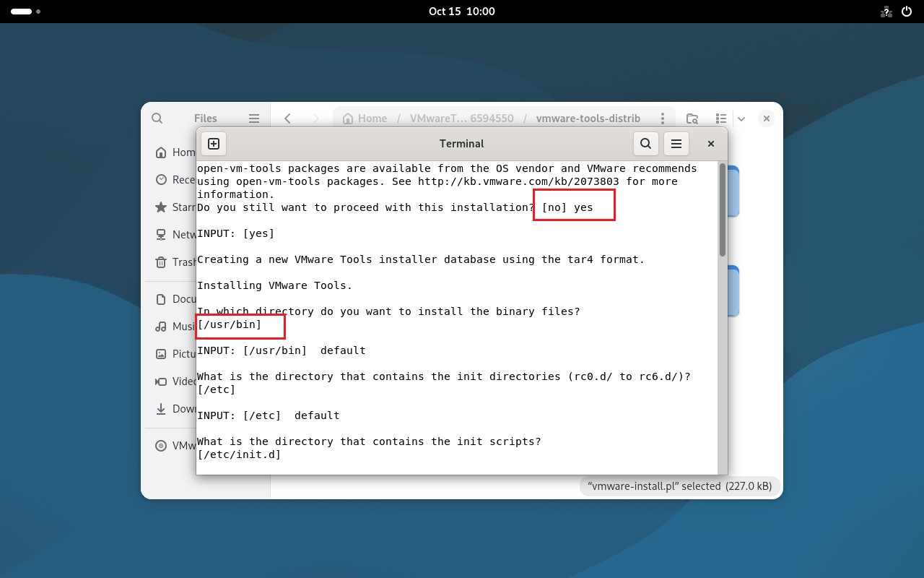Close the Files window

click(767, 118)
